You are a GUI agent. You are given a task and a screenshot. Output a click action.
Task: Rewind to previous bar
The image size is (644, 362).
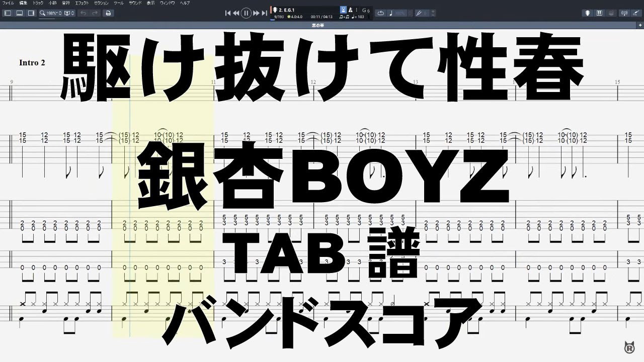236,13
